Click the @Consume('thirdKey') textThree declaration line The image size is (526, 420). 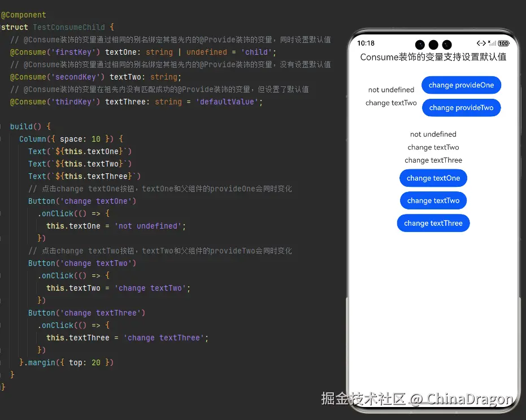click(x=136, y=102)
